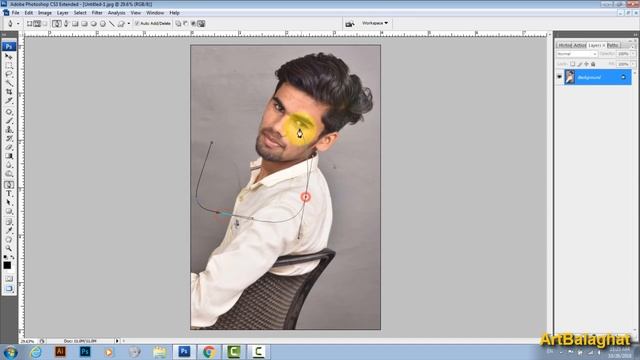Open the Edit menu
The height and width of the screenshot is (360, 640).
click(29, 13)
